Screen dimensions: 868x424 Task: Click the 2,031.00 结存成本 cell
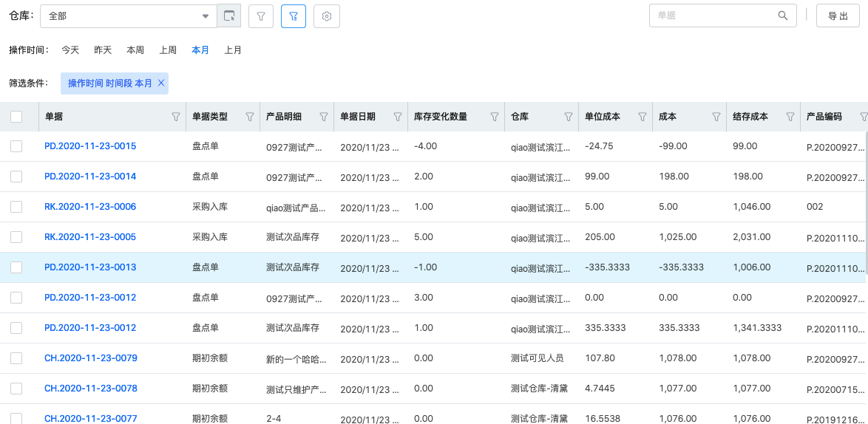coord(751,237)
